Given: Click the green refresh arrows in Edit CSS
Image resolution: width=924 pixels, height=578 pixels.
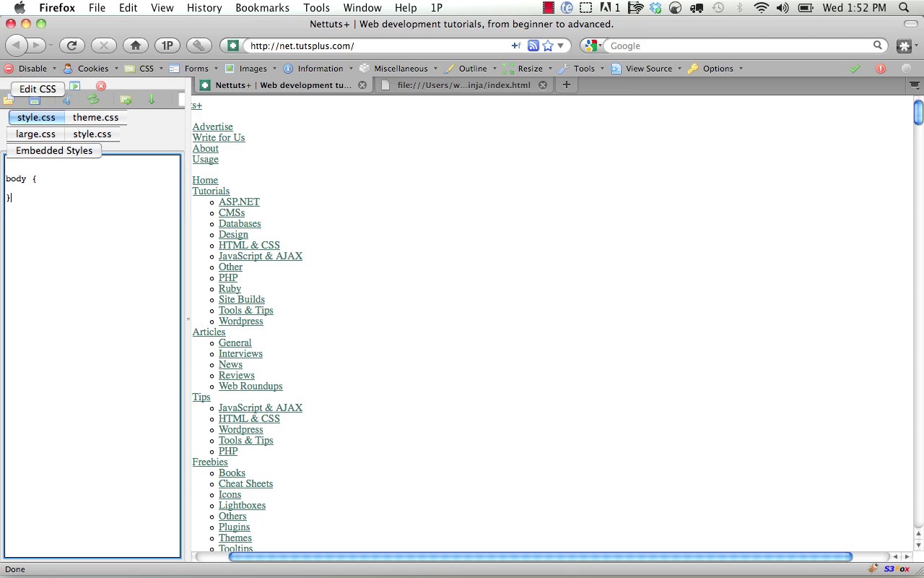Looking at the screenshot, I should pyautogui.click(x=93, y=99).
